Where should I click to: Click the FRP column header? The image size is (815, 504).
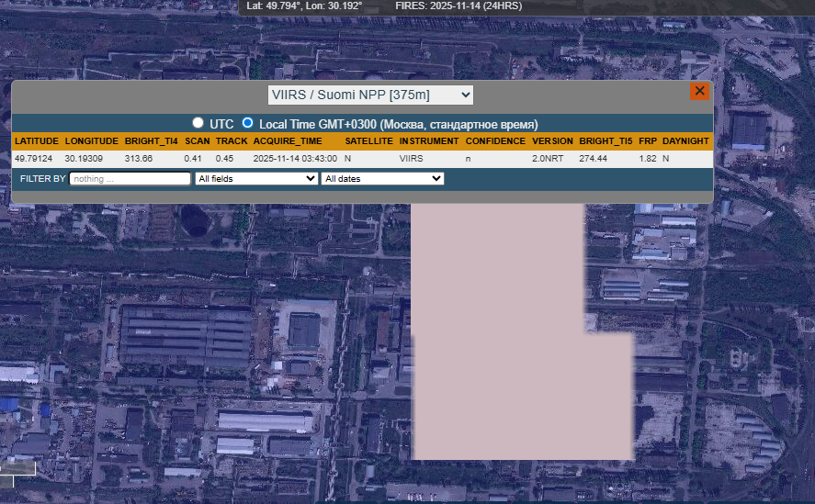648,141
